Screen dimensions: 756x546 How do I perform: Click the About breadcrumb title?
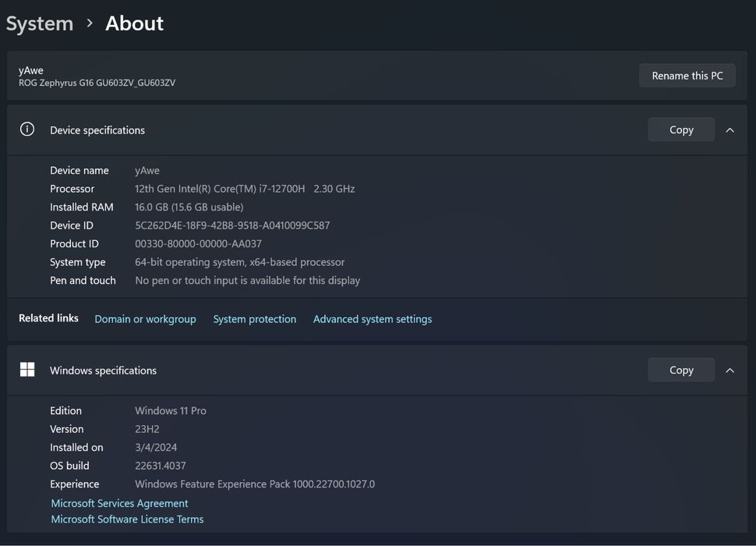(134, 23)
